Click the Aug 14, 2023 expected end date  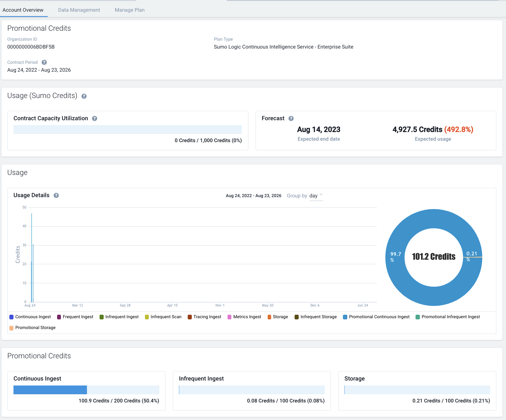(319, 130)
